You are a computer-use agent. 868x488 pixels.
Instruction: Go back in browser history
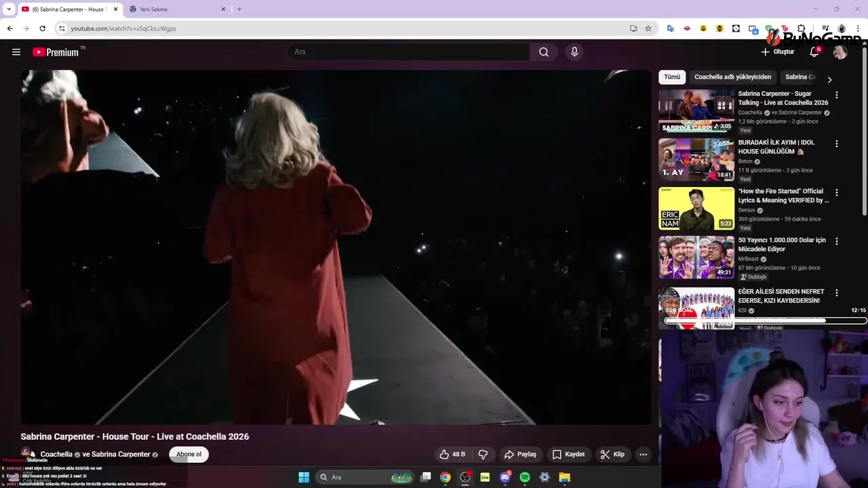click(9, 28)
